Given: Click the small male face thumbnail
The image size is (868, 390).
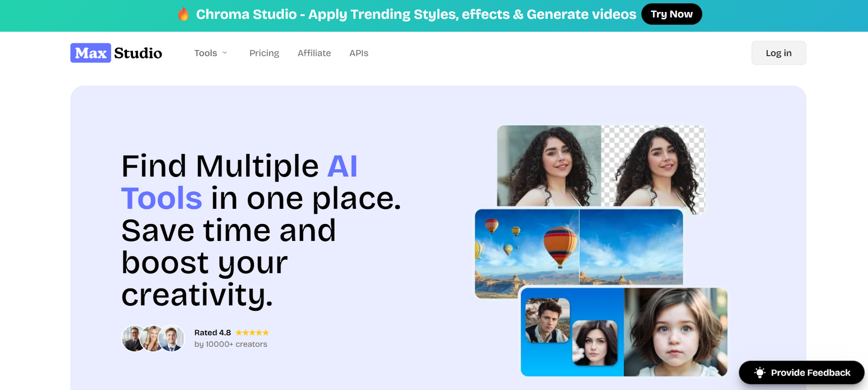Looking at the screenshot, I should [547, 321].
